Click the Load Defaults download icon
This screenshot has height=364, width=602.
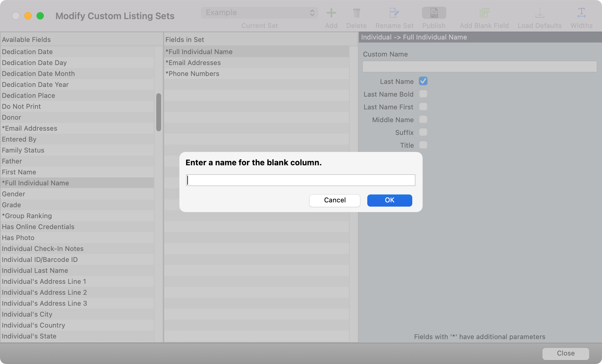tap(540, 13)
